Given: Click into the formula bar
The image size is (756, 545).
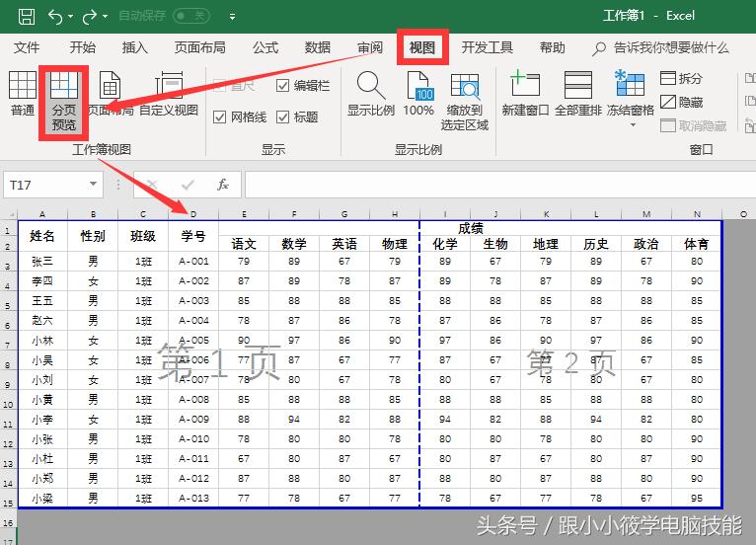Looking at the screenshot, I should 500,185.
